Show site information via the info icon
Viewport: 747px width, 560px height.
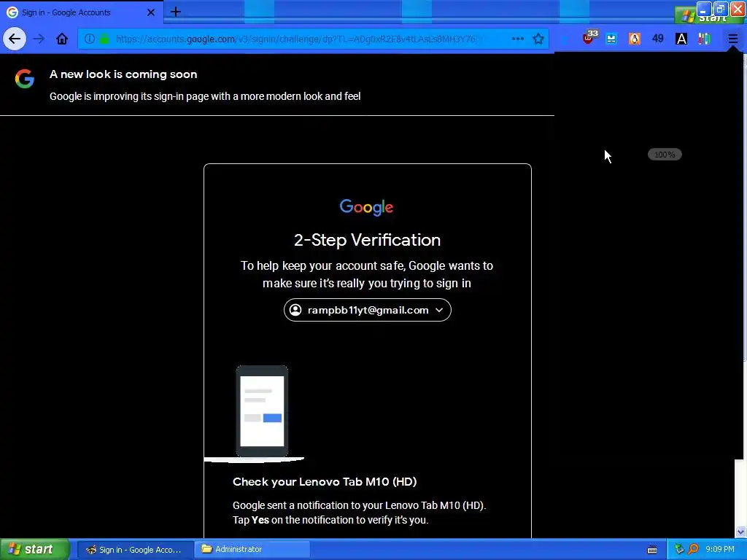(x=90, y=39)
